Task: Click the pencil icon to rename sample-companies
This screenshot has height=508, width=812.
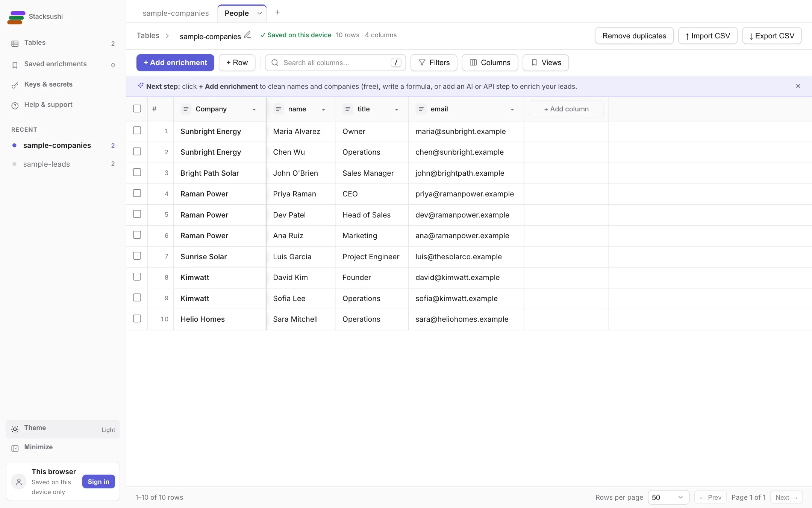Action: point(247,35)
